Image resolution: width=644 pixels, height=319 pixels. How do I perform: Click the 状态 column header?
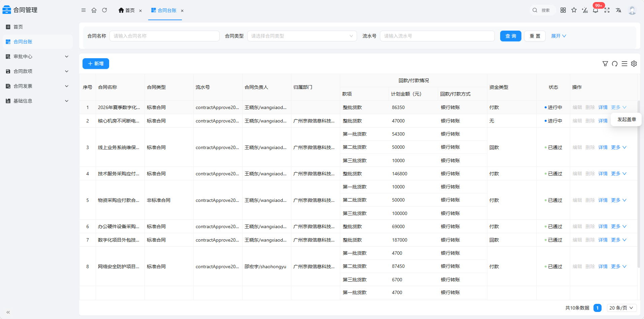pyautogui.click(x=553, y=87)
